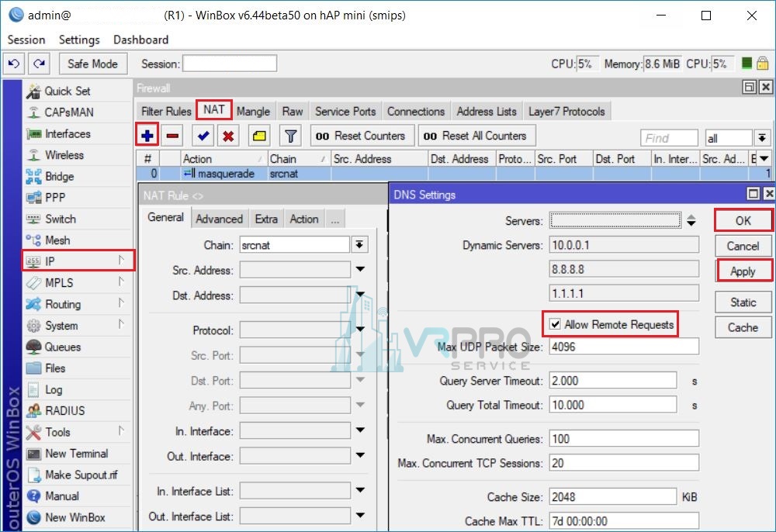Expand the IP submenu
This screenshot has width=776, height=532.
point(121,261)
